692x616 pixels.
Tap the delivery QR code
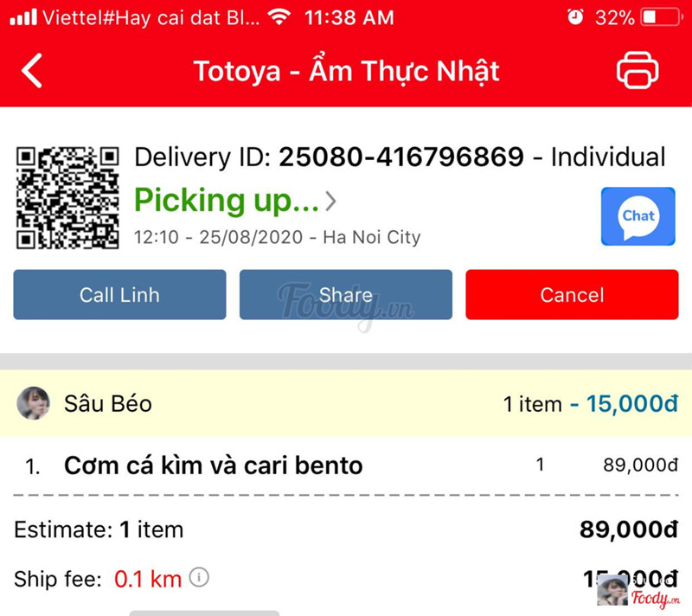pos(67,198)
